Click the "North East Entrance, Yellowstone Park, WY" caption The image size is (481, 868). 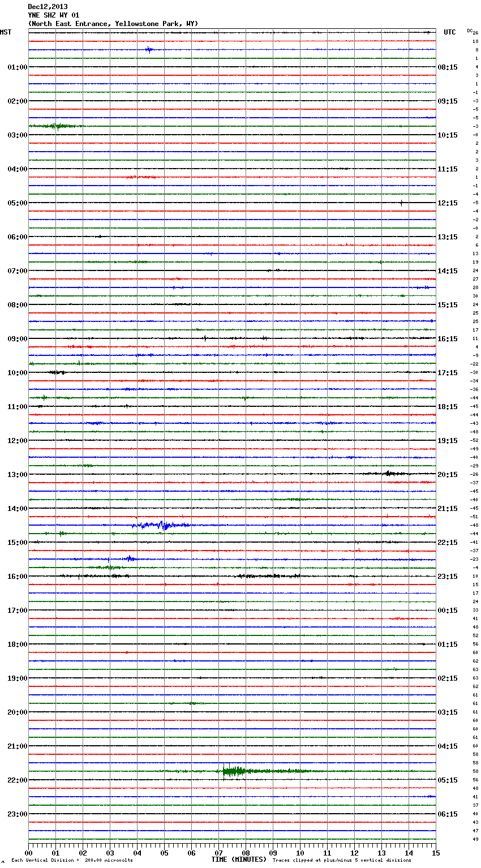coord(113,24)
